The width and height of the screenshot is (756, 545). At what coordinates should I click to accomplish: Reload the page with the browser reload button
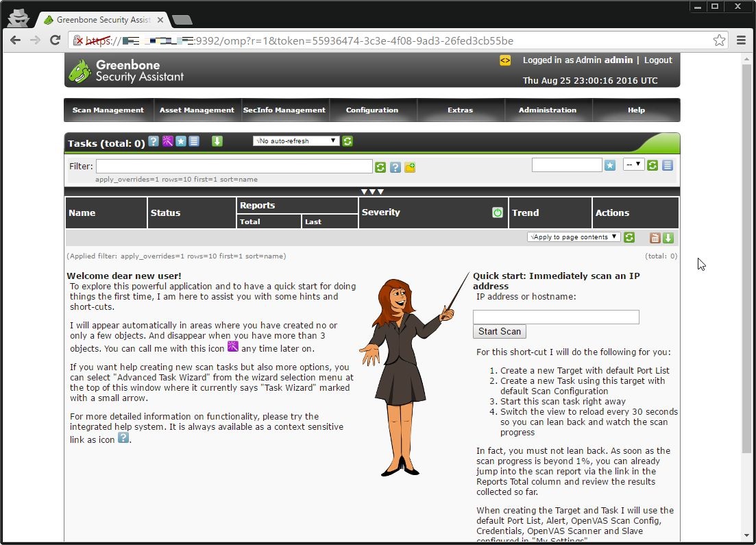click(x=55, y=40)
